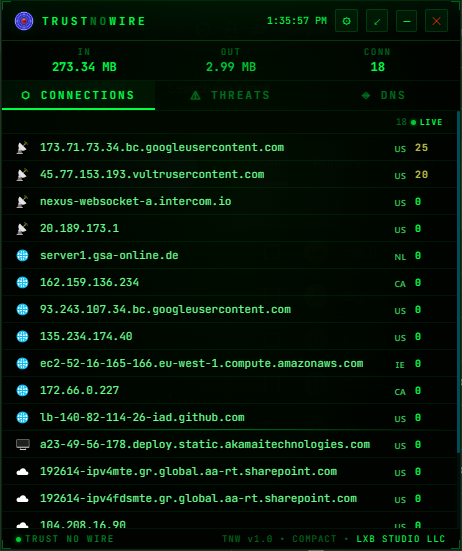Click the OUT value 2.99 MB

tap(231, 67)
